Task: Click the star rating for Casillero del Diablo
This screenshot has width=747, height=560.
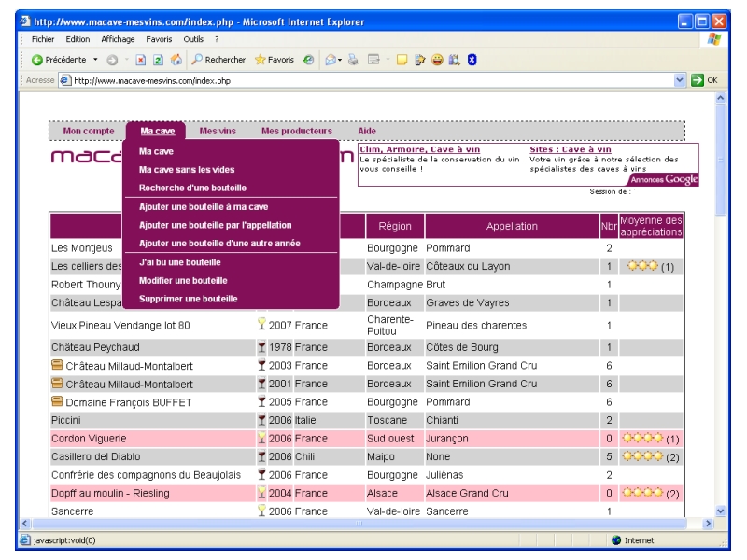Action: click(x=642, y=456)
